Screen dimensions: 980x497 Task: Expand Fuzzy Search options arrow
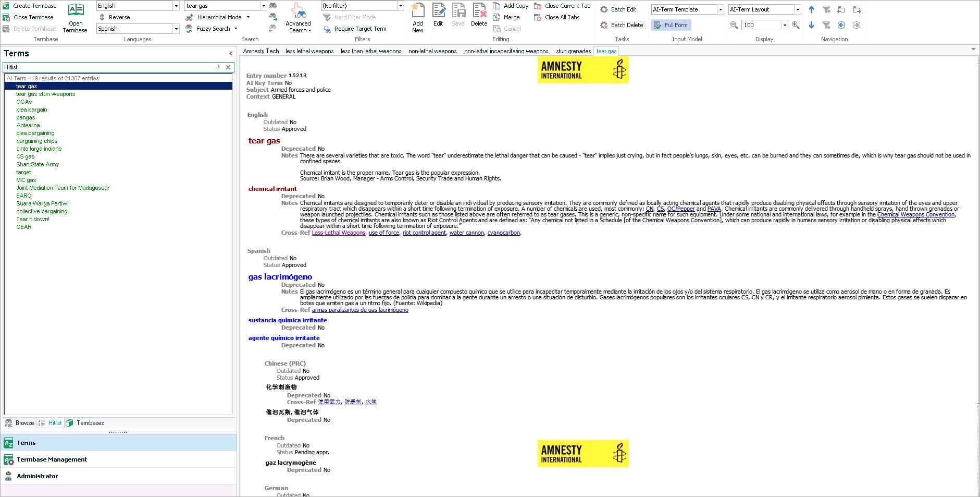tap(236, 29)
